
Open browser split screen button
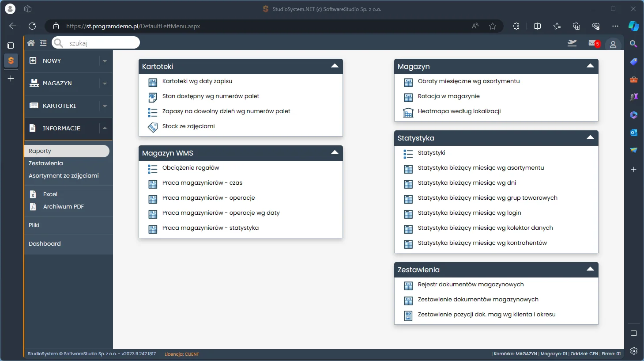[x=537, y=26]
